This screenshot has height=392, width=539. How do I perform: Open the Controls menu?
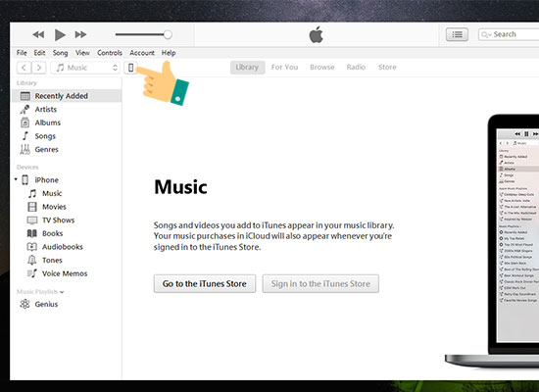pyautogui.click(x=110, y=53)
